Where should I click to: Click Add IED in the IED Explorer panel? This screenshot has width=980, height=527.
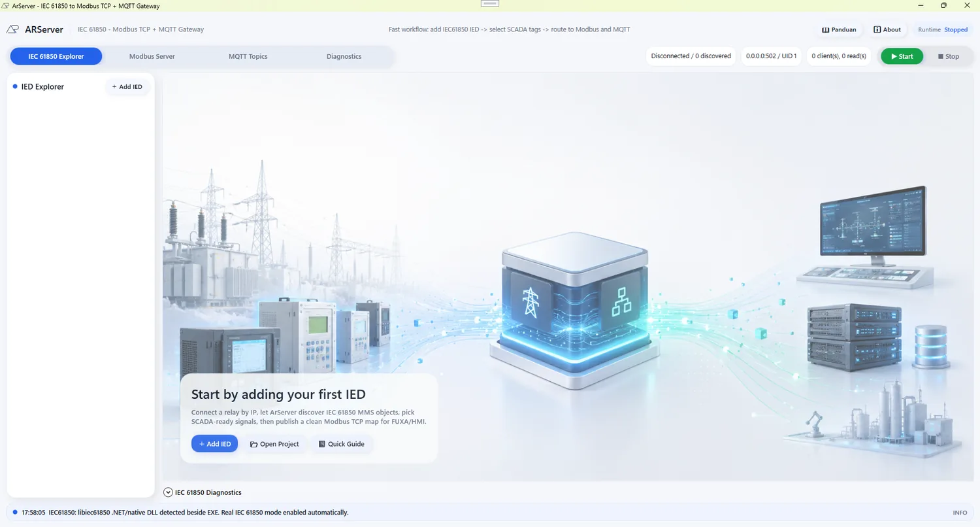pyautogui.click(x=127, y=86)
